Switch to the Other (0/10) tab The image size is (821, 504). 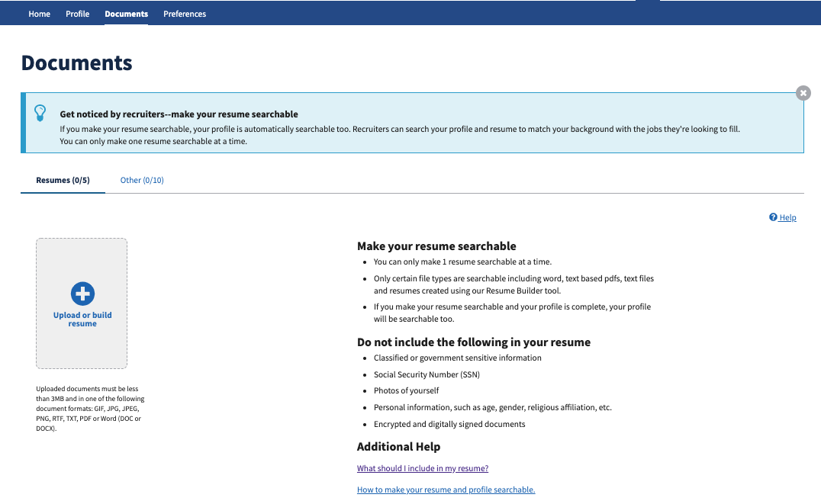point(142,180)
